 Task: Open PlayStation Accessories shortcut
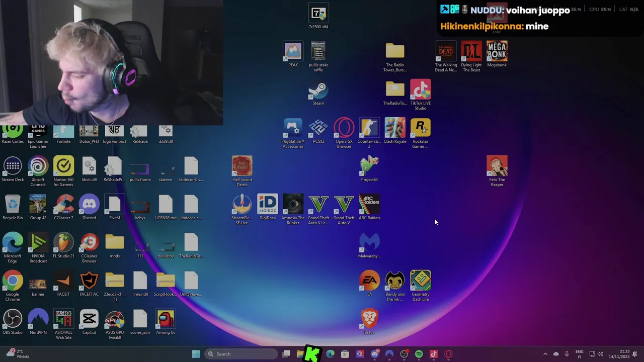tap(293, 133)
